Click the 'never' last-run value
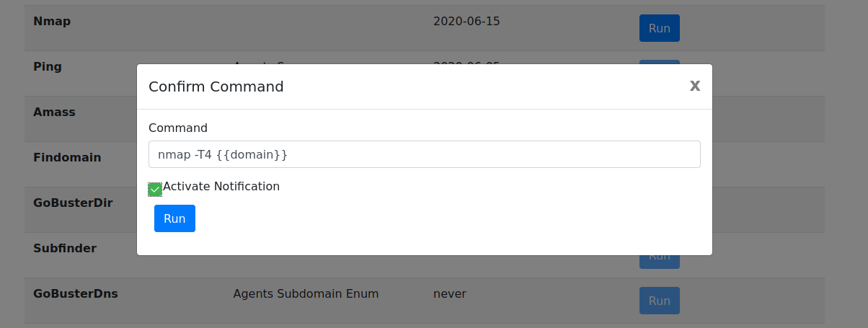The height and width of the screenshot is (328, 868). (x=450, y=293)
